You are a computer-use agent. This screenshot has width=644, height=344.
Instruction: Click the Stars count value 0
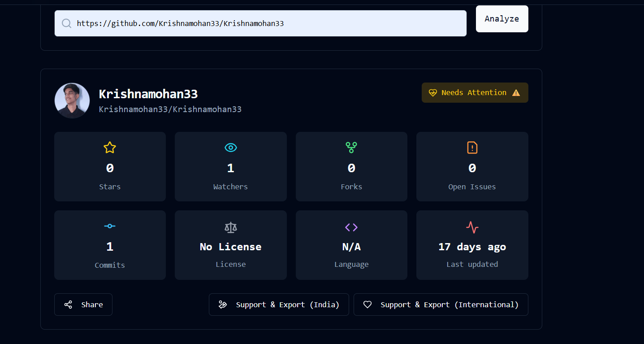[110, 169]
